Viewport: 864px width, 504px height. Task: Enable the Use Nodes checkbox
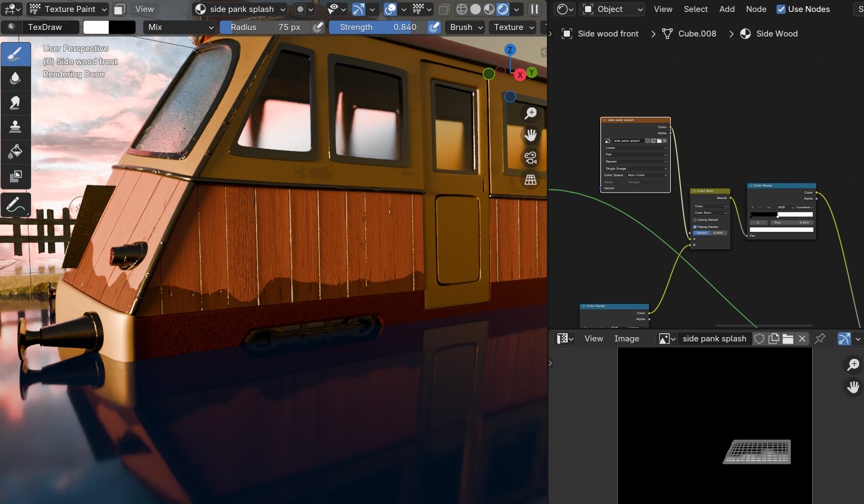coord(781,9)
